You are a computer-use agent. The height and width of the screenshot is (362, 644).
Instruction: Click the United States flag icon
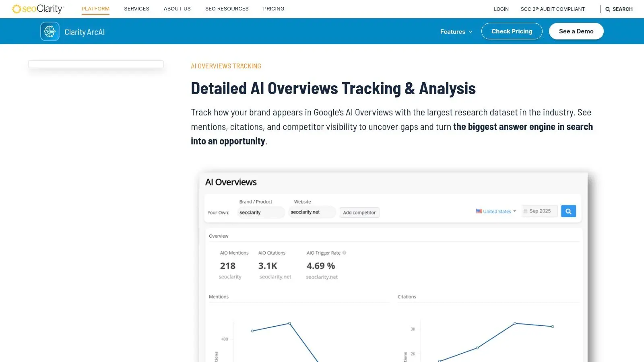pos(479,211)
